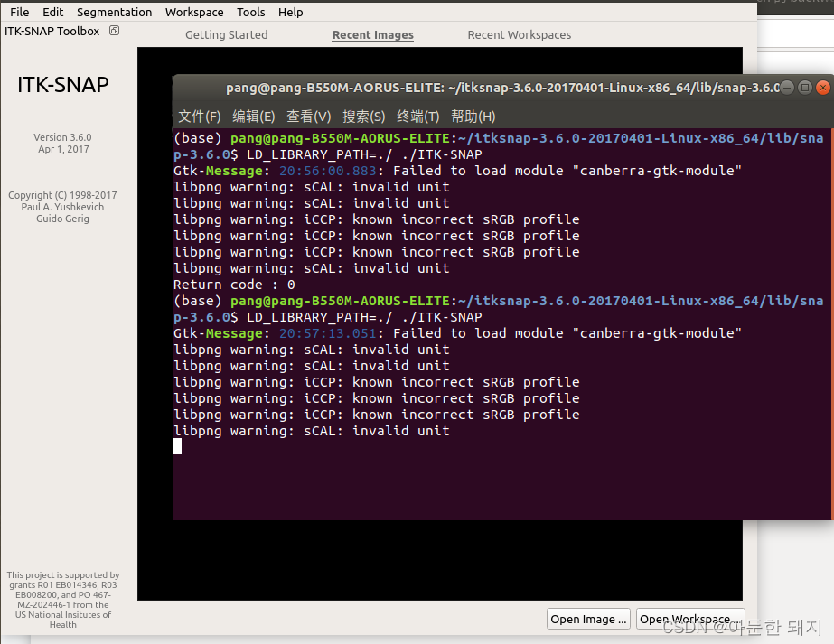Open the Segmentation menu
Image resolution: width=834 pixels, height=644 pixels.
[x=115, y=12]
